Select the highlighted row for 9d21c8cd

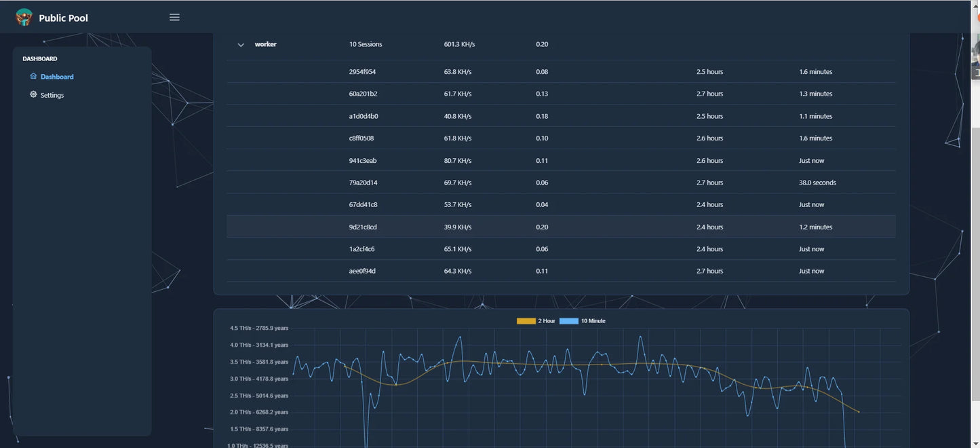pos(364,227)
